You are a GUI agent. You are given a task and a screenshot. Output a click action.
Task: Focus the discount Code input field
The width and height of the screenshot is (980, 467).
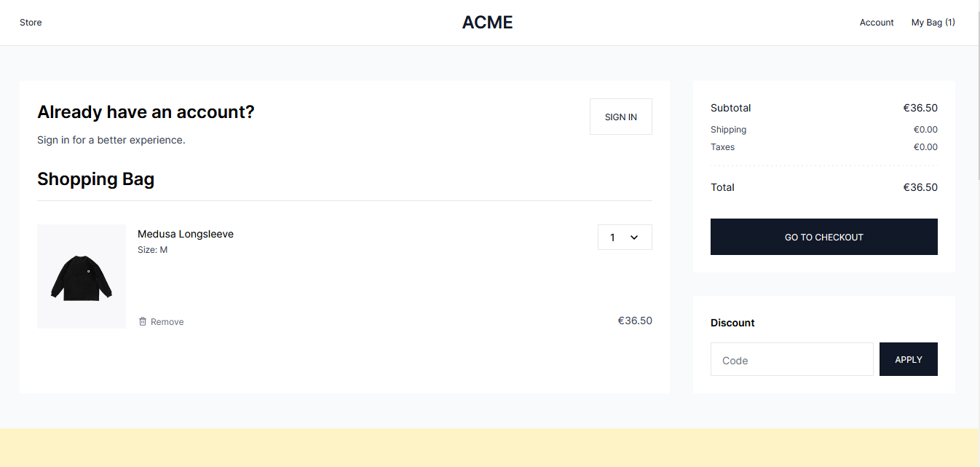tap(792, 359)
